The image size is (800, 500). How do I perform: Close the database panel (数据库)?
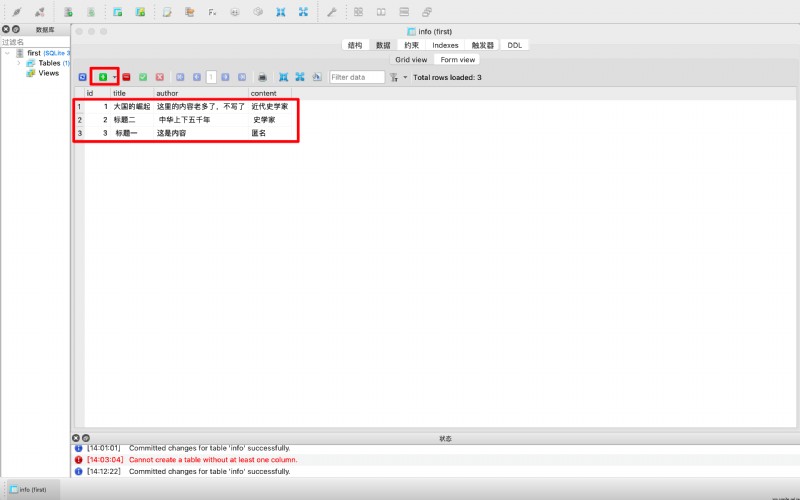click(x=6, y=30)
